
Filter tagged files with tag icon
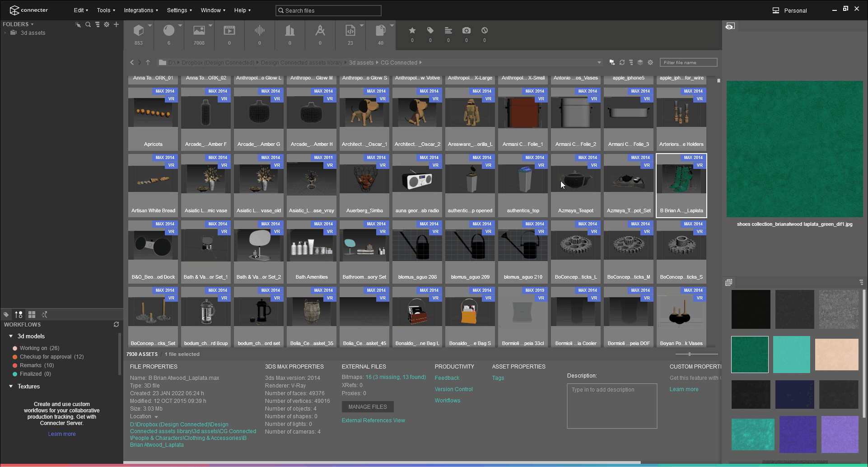click(x=430, y=30)
